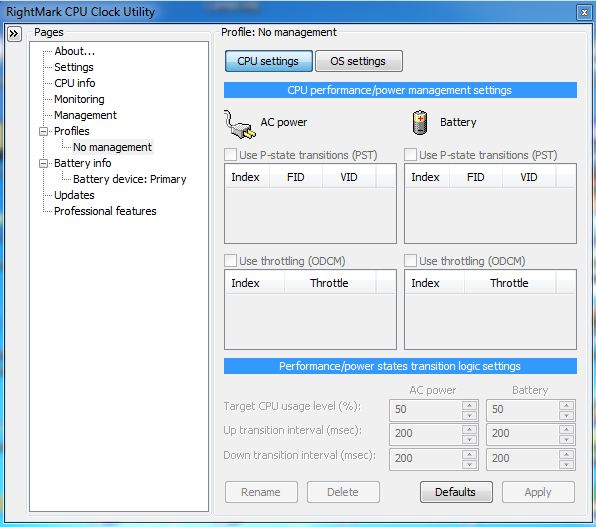Switch to the OS settings tab
The width and height of the screenshot is (596, 527).
pos(358,61)
